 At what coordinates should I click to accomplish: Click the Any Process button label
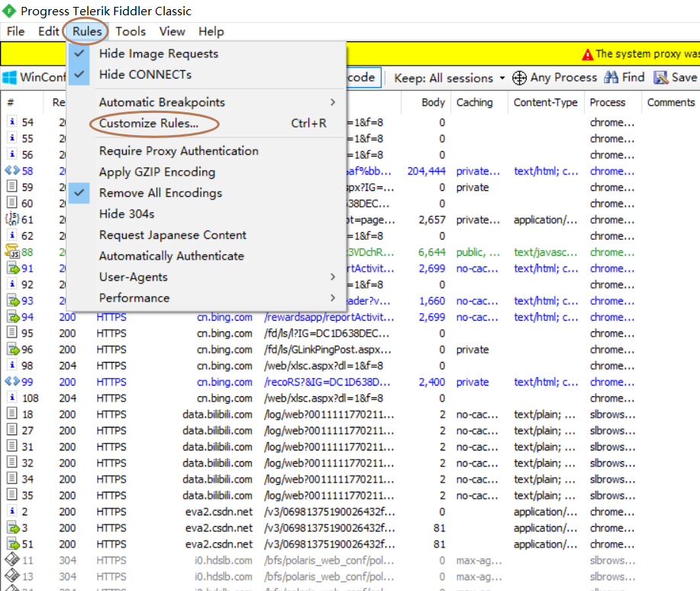tap(563, 78)
